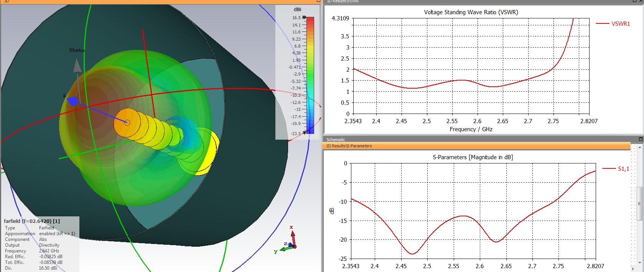Click the Rad. Effic. value -0.03825 dB

click(51, 257)
